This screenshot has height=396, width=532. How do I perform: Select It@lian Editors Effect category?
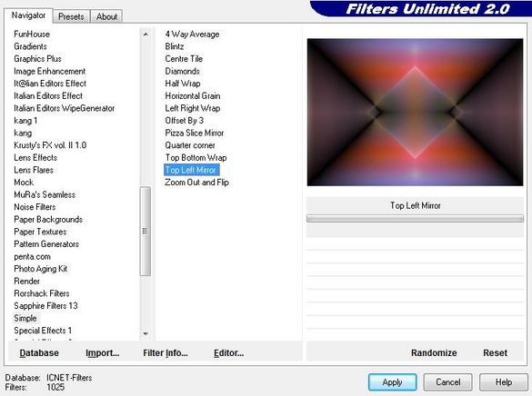click(50, 84)
